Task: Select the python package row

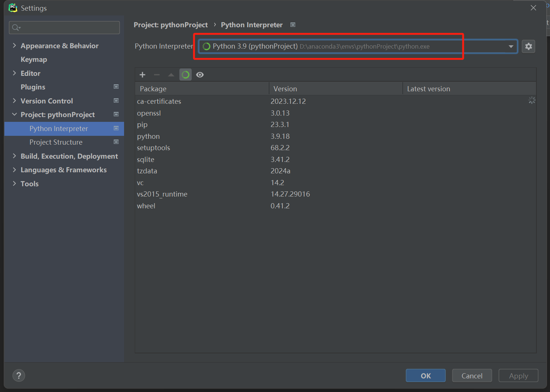Action: (x=335, y=136)
